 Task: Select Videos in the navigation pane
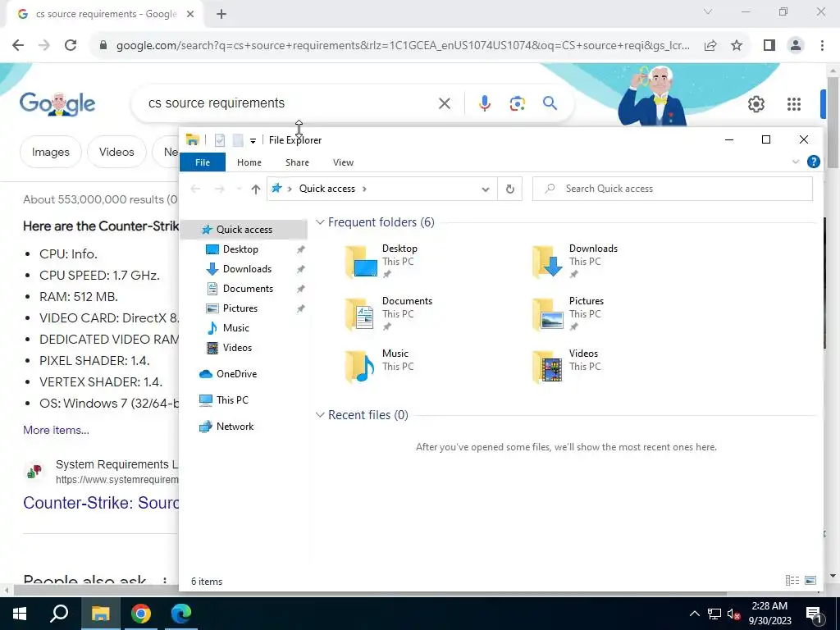pyautogui.click(x=237, y=348)
